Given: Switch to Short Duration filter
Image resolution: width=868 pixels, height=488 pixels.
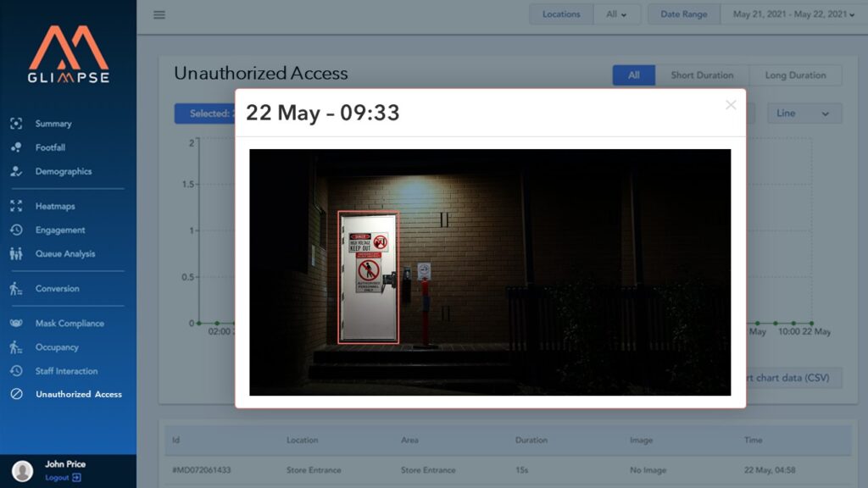Looking at the screenshot, I should (x=702, y=75).
